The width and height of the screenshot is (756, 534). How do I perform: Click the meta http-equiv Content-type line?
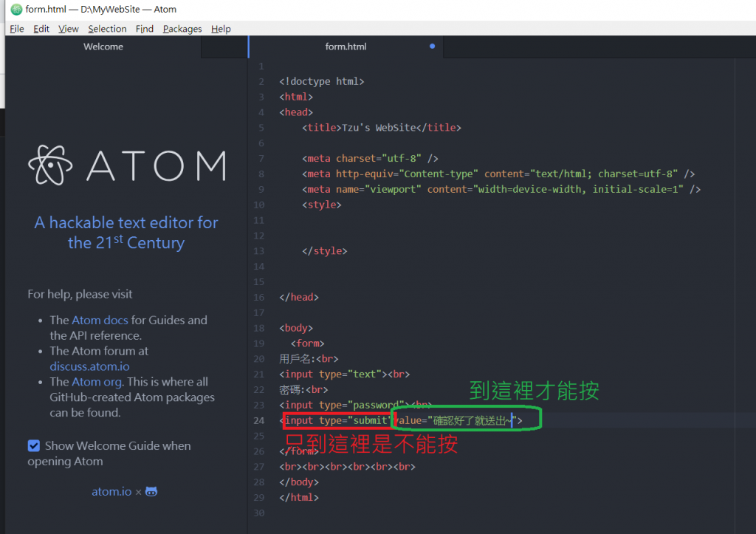tap(498, 174)
